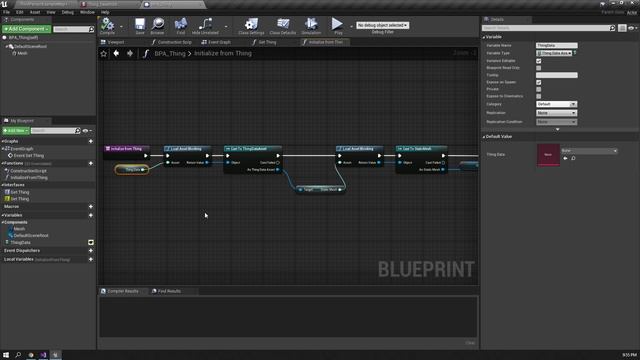Browse to the Thing Data asset with magnifier icon
The width and height of the screenshot is (640, 360).
pyautogui.click(x=573, y=158)
